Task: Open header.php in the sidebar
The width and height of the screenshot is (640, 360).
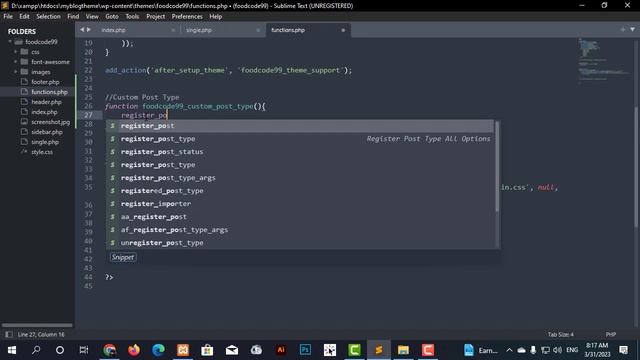Action: [46, 102]
